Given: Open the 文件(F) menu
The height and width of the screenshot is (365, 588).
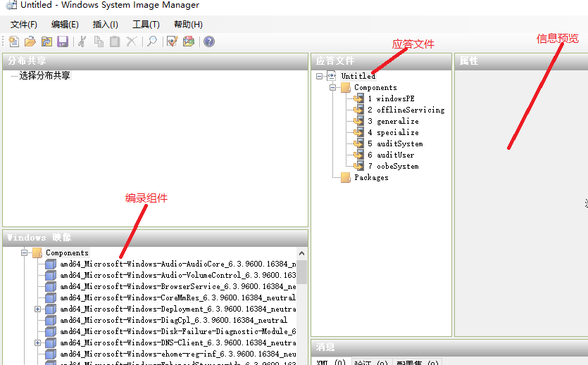Looking at the screenshot, I should pyautogui.click(x=24, y=25).
